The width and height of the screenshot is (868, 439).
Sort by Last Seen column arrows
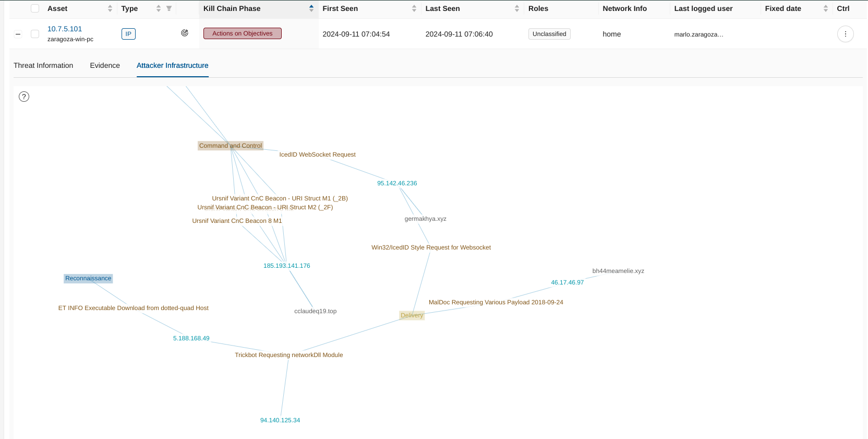point(517,8)
